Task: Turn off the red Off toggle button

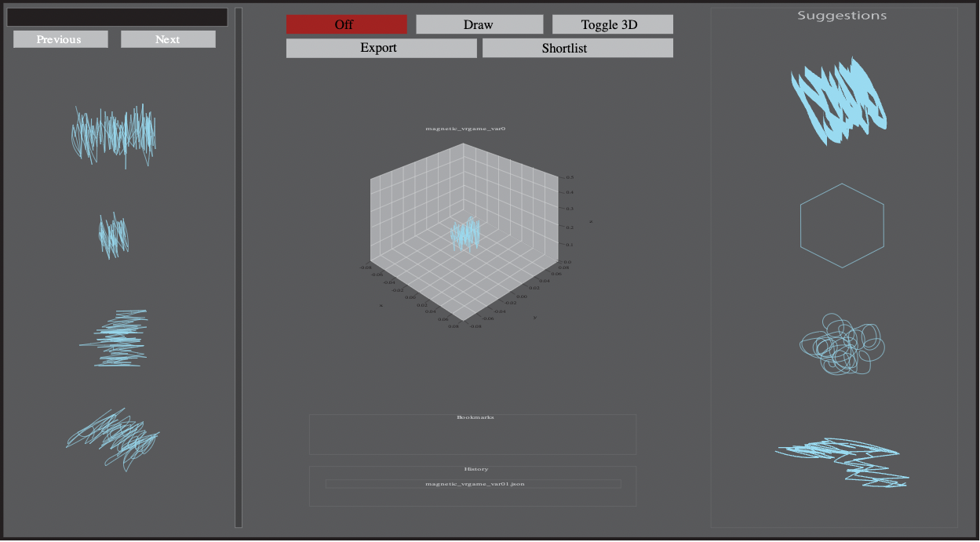Action: tap(346, 24)
